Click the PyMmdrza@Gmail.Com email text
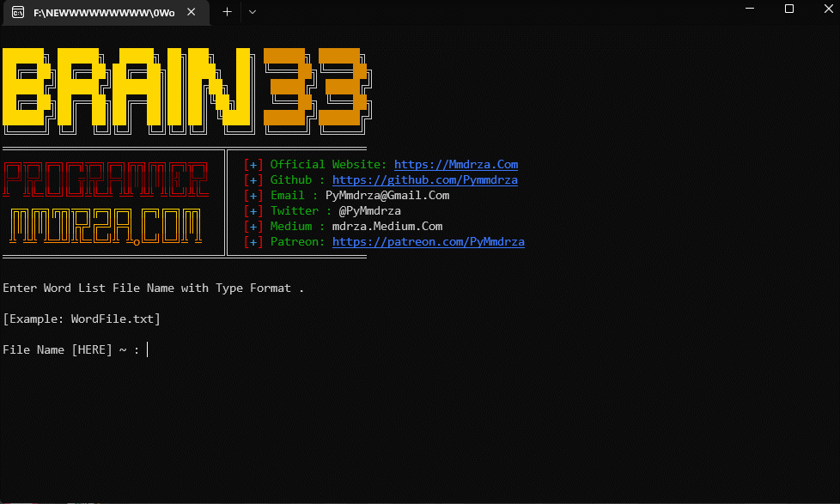Screen dimensions: 840x504 coord(387,196)
